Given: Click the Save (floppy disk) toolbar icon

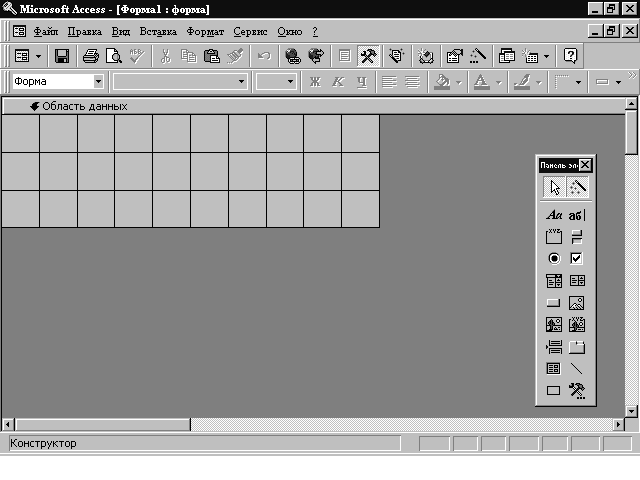Looking at the screenshot, I should (x=62, y=56).
